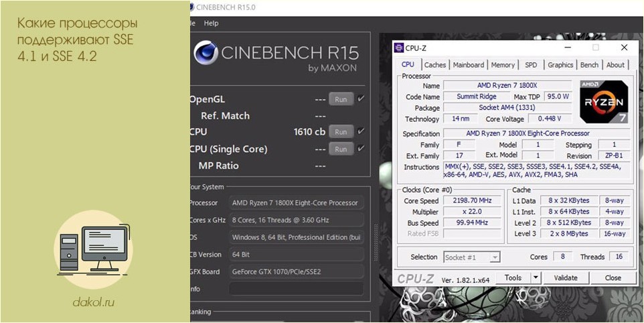Open the SPD tab
644x323 pixels.
[531, 65]
